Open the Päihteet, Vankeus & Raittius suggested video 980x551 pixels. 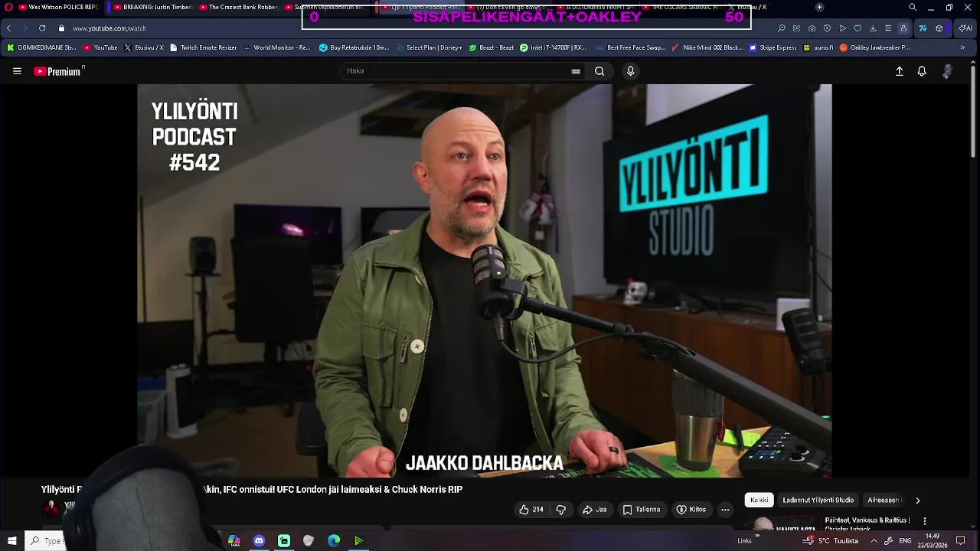(867, 520)
